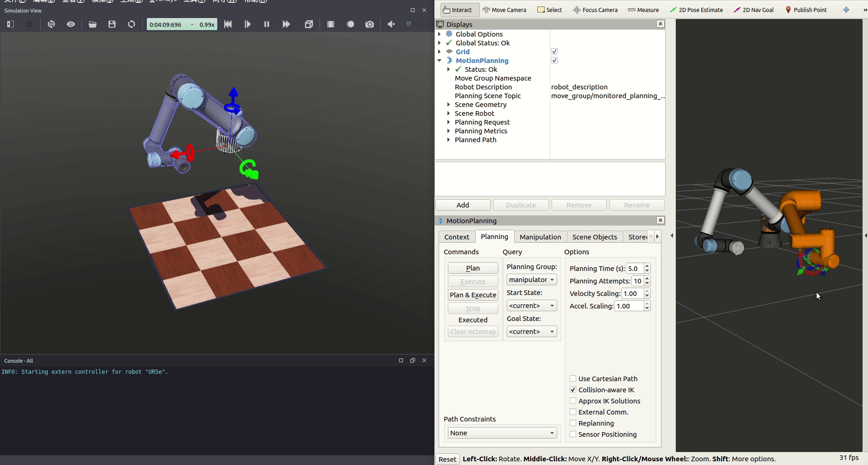Expand Scene Geometry item
The image size is (868, 465).
pos(448,105)
